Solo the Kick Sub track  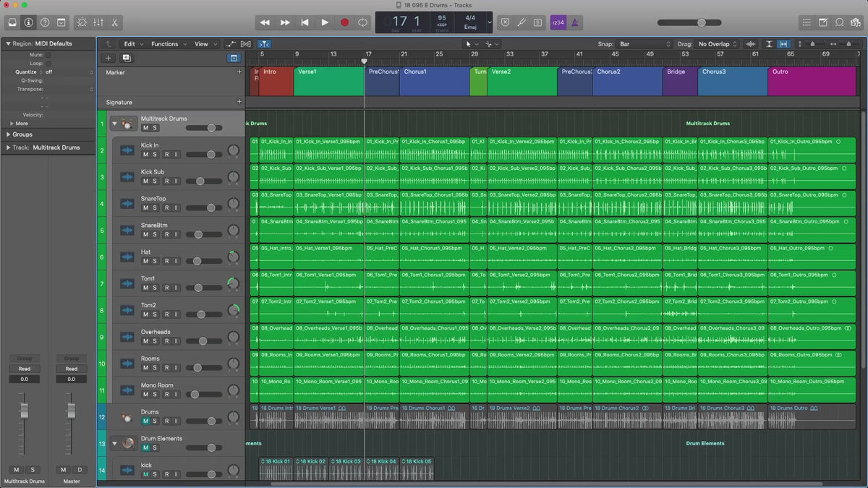(x=155, y=181)
